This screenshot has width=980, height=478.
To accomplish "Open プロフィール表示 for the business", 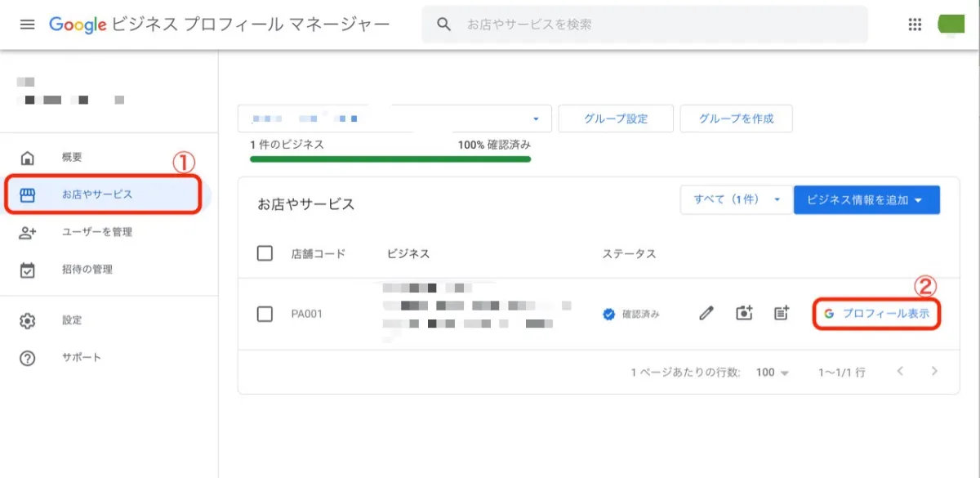I will 876,312.
